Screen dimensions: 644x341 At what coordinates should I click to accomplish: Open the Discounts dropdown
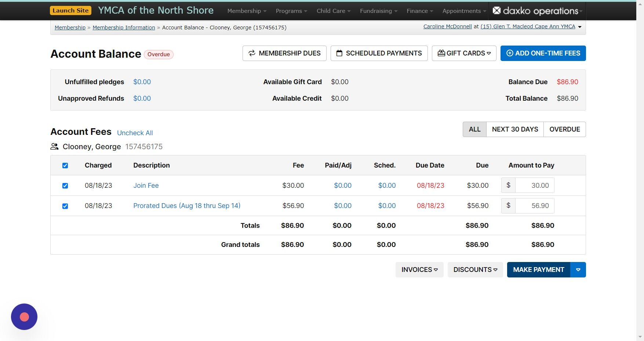coord(475,269)
